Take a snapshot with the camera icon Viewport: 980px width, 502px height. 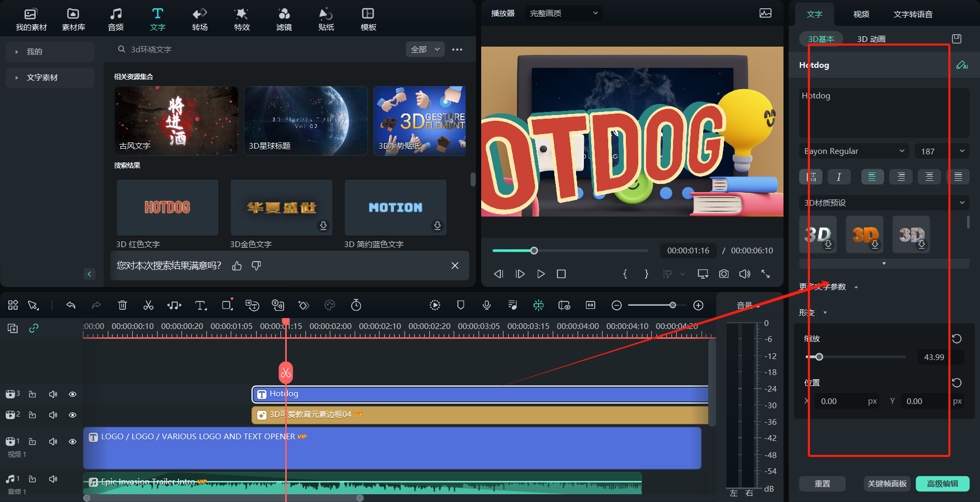(x=724, y=274)
